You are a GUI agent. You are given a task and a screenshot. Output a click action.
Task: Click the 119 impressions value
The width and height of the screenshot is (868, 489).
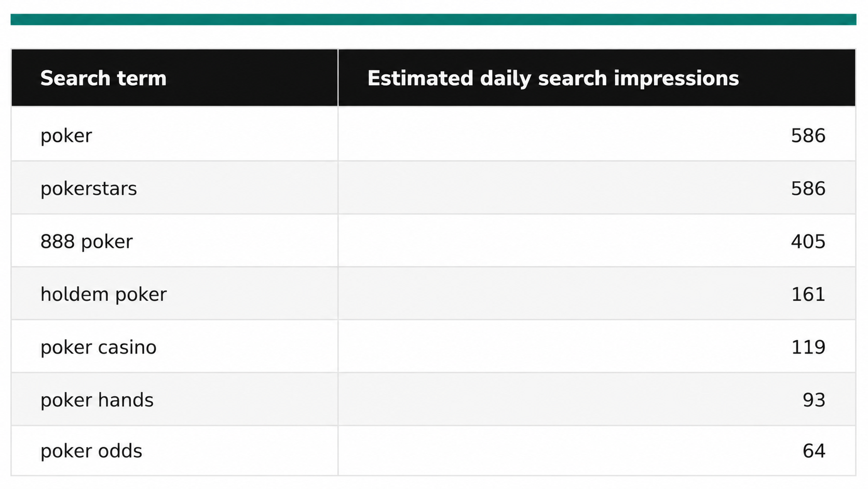tap(808, 347)
